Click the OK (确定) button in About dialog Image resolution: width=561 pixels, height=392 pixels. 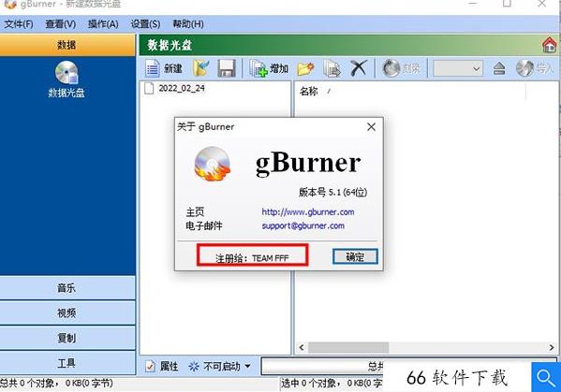(355, 256)
